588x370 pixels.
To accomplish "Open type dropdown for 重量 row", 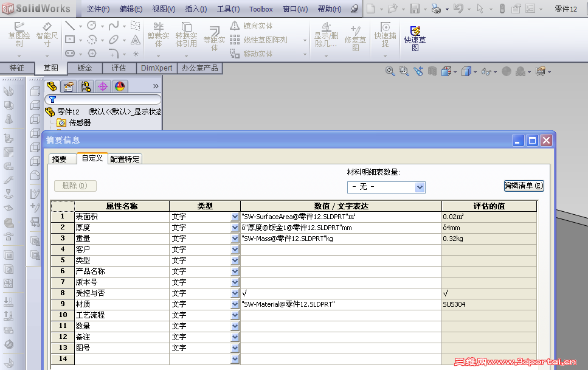I will [x=235, y=239].
